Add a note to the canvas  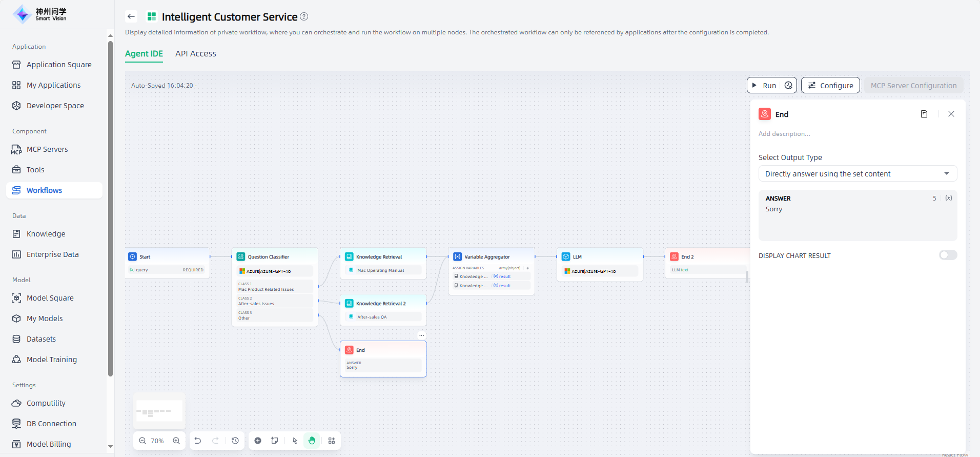[275, 441]
